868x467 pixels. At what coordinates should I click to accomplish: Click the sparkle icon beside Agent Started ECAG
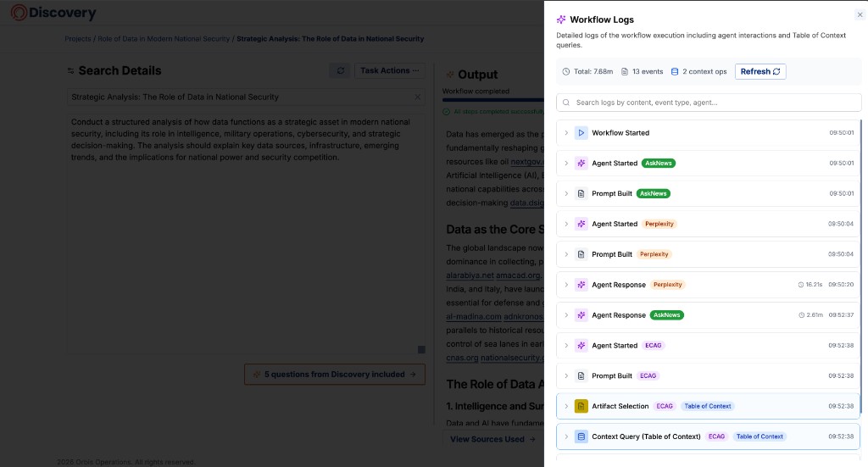581,345
